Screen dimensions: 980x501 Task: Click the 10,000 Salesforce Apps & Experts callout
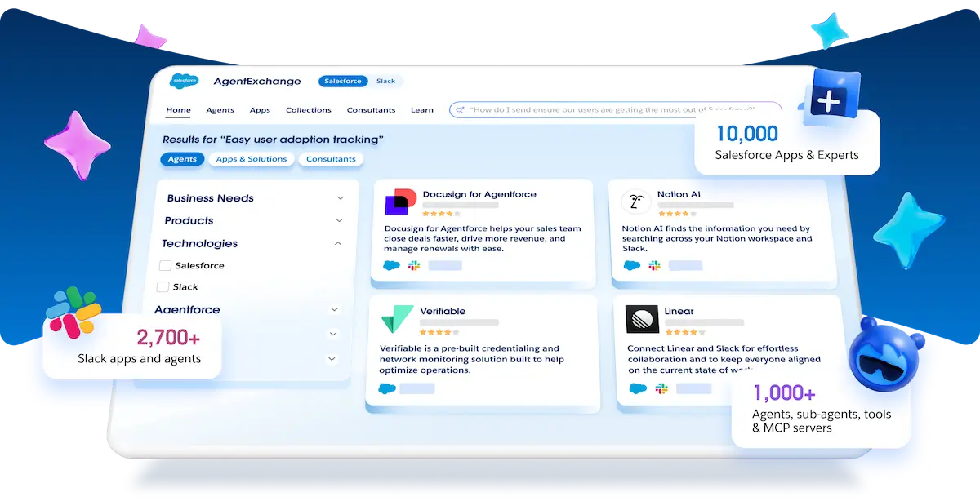[x=787, y=143]
